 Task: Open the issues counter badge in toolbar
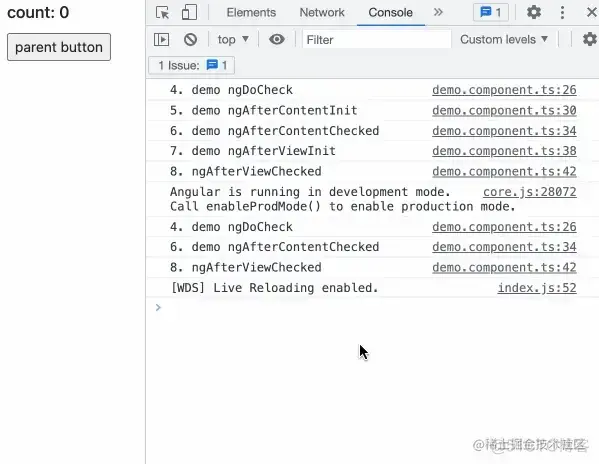point(491,13)
